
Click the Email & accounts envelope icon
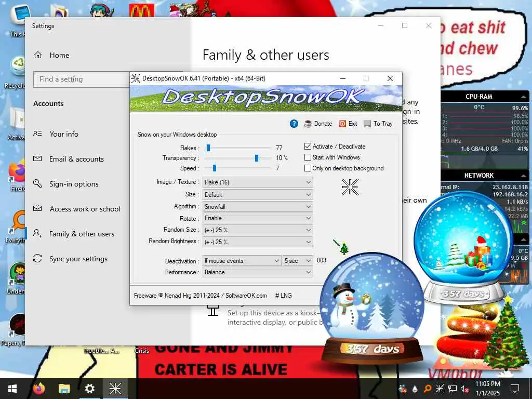point(37,158)
